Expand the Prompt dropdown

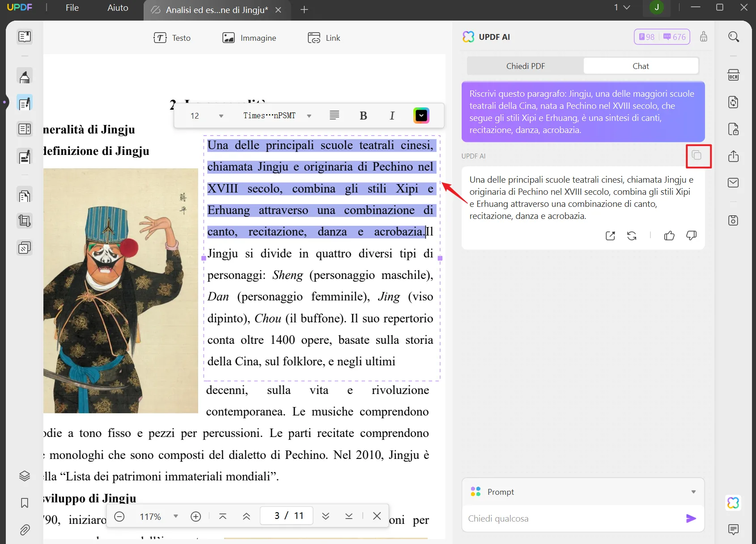[x=693, y=492]
